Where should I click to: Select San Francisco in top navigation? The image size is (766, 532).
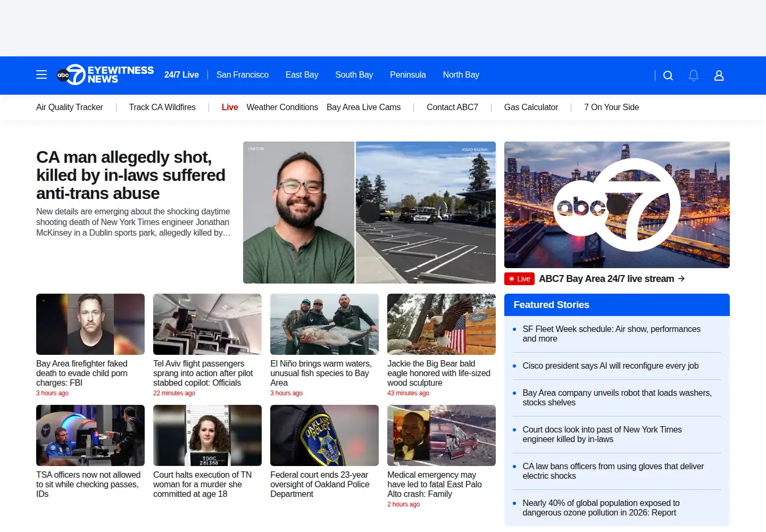pos(243,75)
